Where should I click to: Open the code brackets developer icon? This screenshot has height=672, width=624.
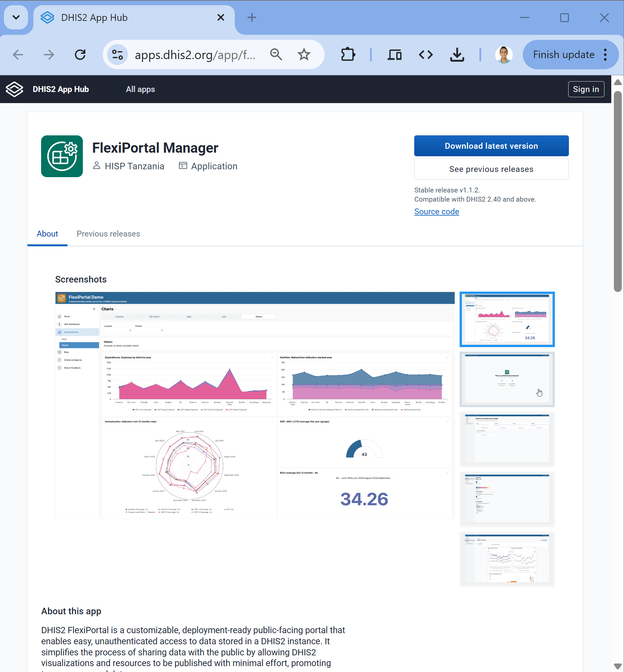point(425,55)
